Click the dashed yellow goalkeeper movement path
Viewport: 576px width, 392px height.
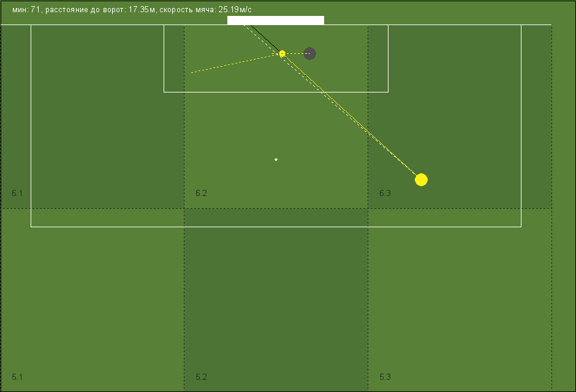(235, 63)
